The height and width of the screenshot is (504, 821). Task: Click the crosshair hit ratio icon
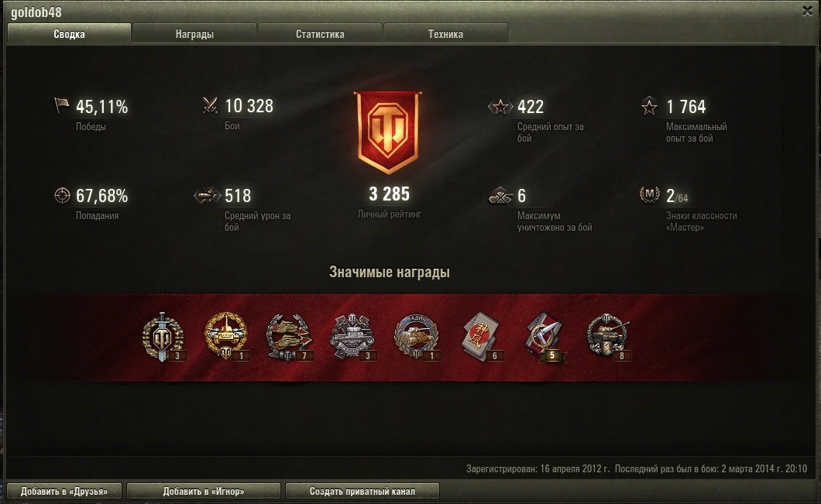(x=62, y=195)
